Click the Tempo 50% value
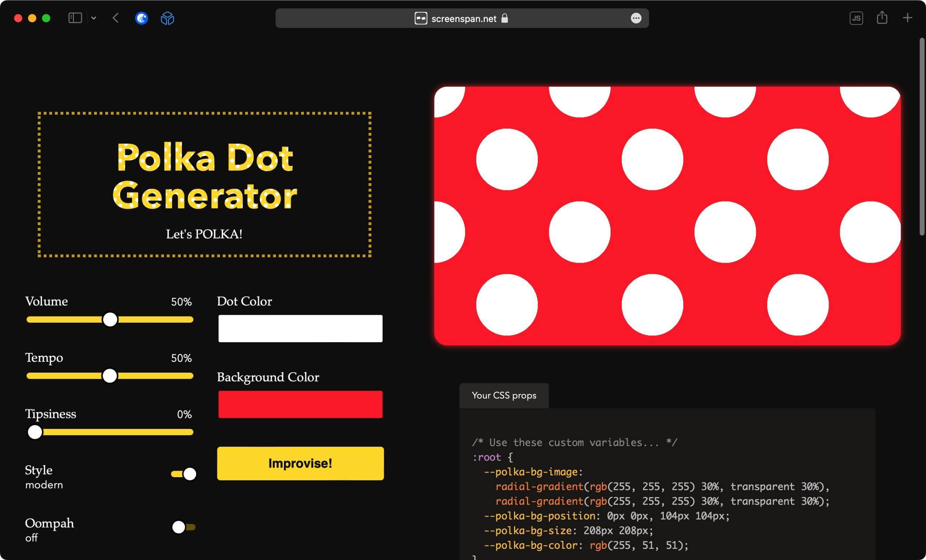Image resolution: width=926 pixels, height=560 pixels. tap(181, 358)
